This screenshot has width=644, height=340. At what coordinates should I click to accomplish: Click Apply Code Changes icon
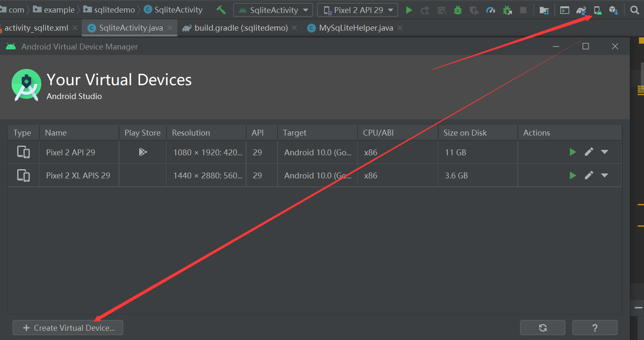coord(441,10)
